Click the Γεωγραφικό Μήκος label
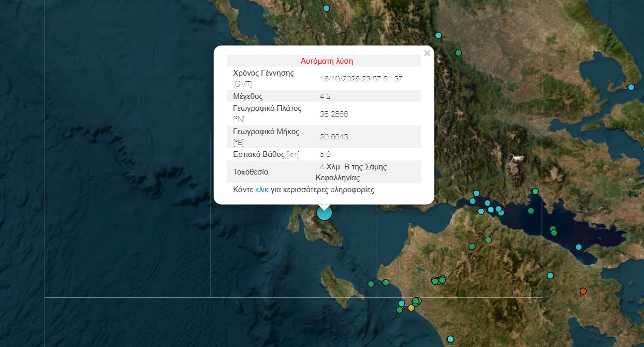The height and width of the screenshot is (347, 644). [266, 132]
